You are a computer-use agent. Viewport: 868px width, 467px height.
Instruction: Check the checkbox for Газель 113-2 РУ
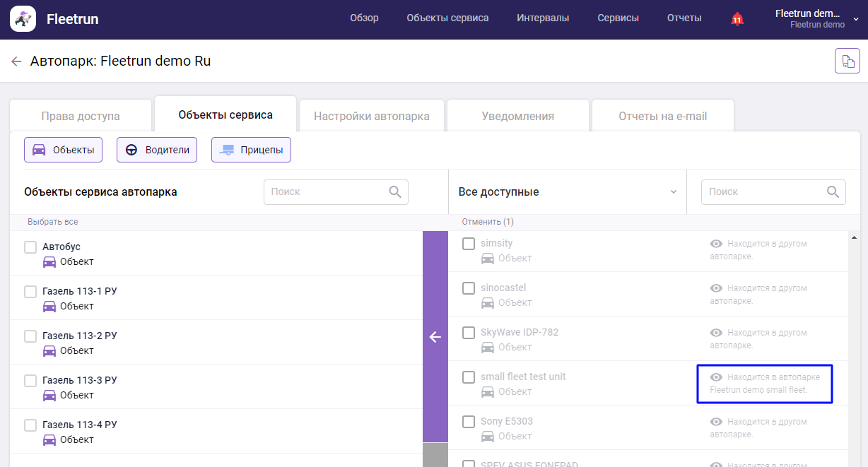[x=30, y=336]
